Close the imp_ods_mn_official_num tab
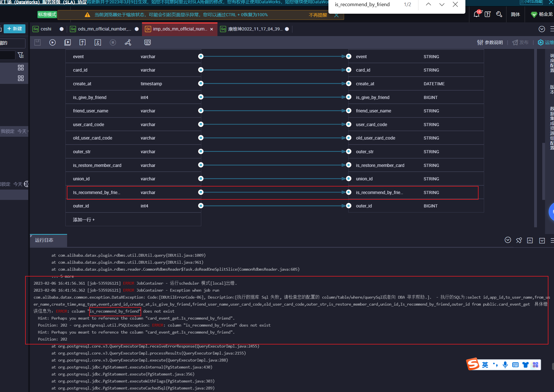The image size is (554, 392). click(x=212, y=29)
